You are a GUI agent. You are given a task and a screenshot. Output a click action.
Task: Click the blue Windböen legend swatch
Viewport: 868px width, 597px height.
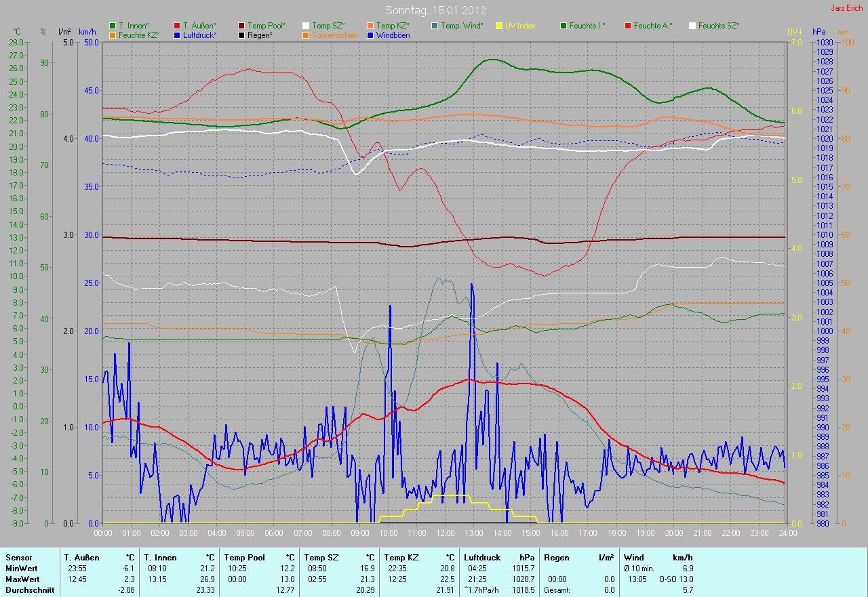[370, 35]
